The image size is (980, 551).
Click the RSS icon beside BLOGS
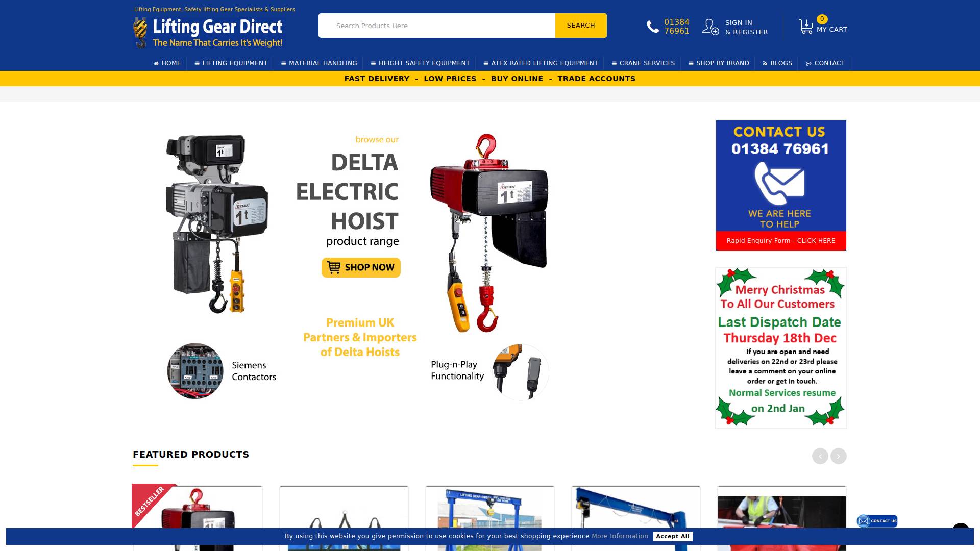[x=764, y=63]
